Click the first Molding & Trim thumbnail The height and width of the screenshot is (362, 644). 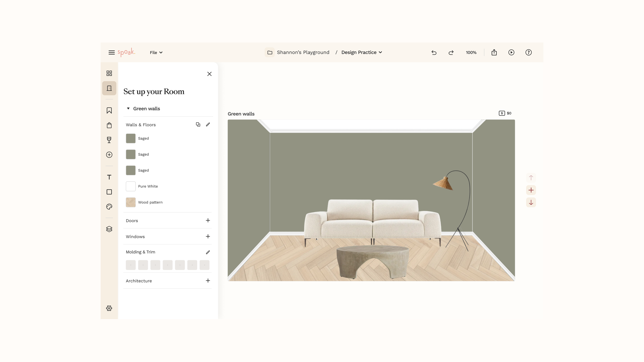tap(131, 265)
